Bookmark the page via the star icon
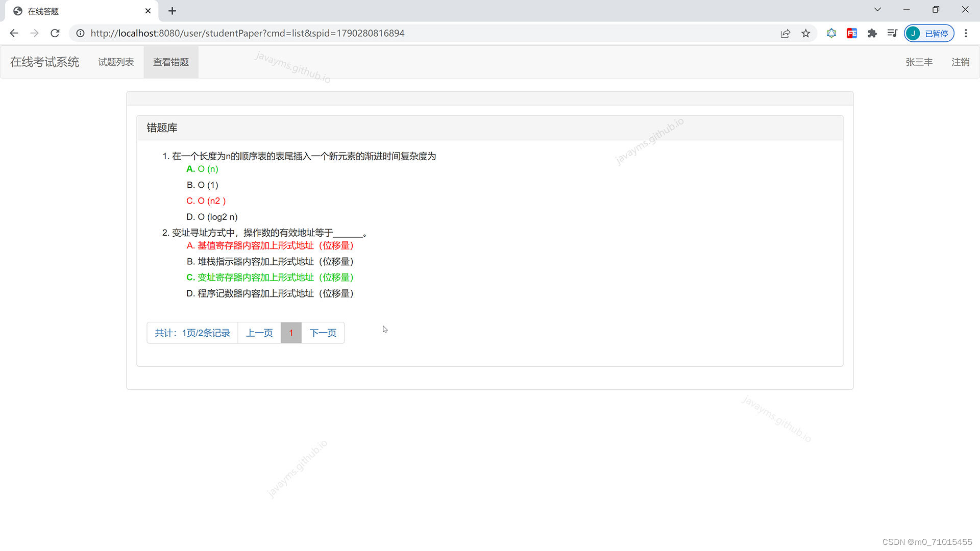 [x=805, y=33]
